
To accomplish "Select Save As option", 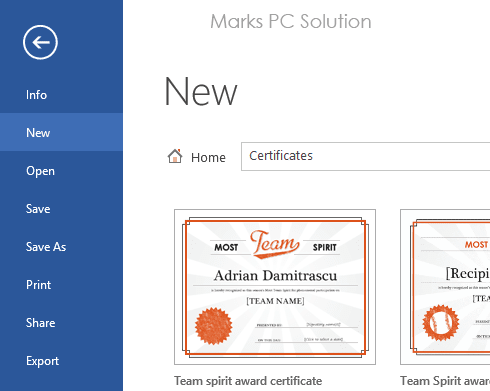I will tap(61, 247).
